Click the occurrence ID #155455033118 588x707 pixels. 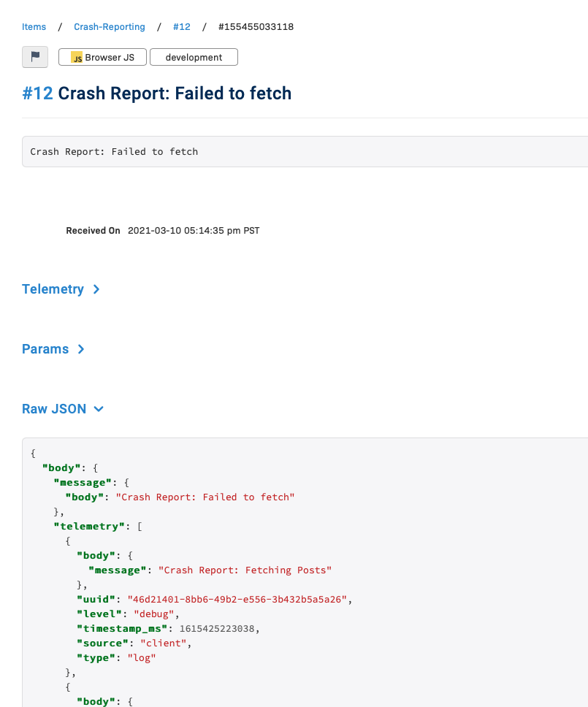[x=256, y=26]
